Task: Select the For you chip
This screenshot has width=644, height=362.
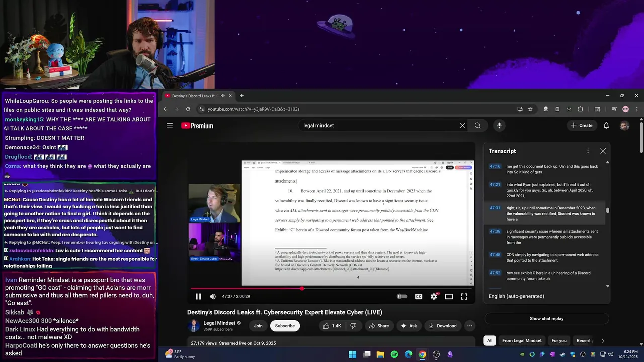Action: pyautogui.click(x=559, y=341)
